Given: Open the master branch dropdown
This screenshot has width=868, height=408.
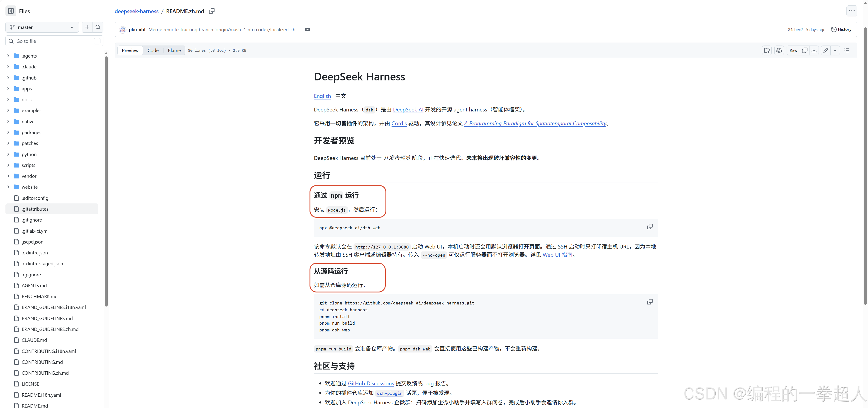Looking at the screenshot, I should tap(42, 27).
